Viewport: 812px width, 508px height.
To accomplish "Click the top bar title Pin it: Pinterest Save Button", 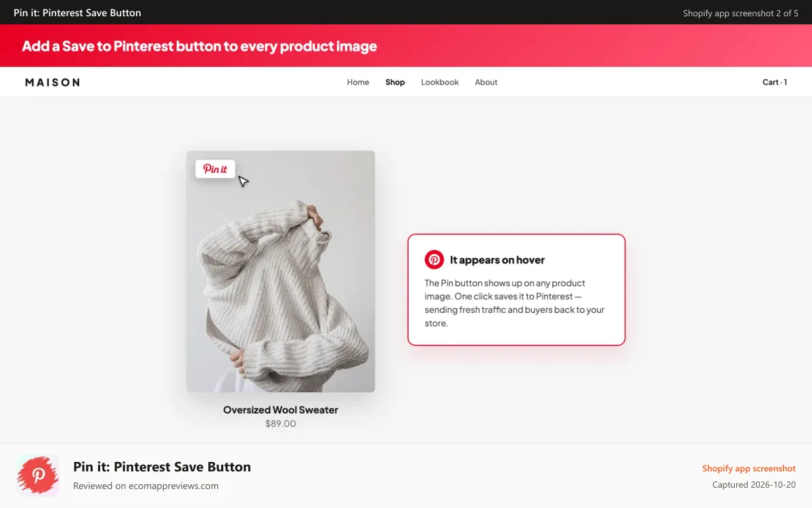I will click(78, 13).
